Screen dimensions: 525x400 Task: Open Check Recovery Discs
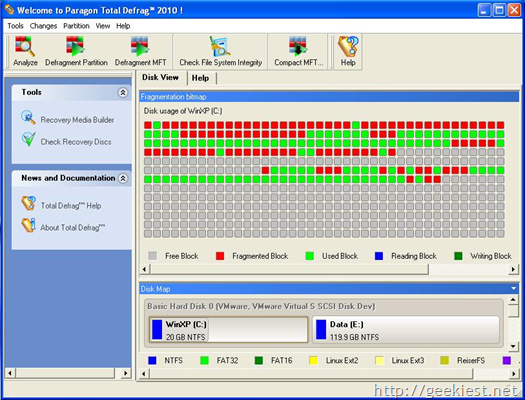[x=28, y=139]
